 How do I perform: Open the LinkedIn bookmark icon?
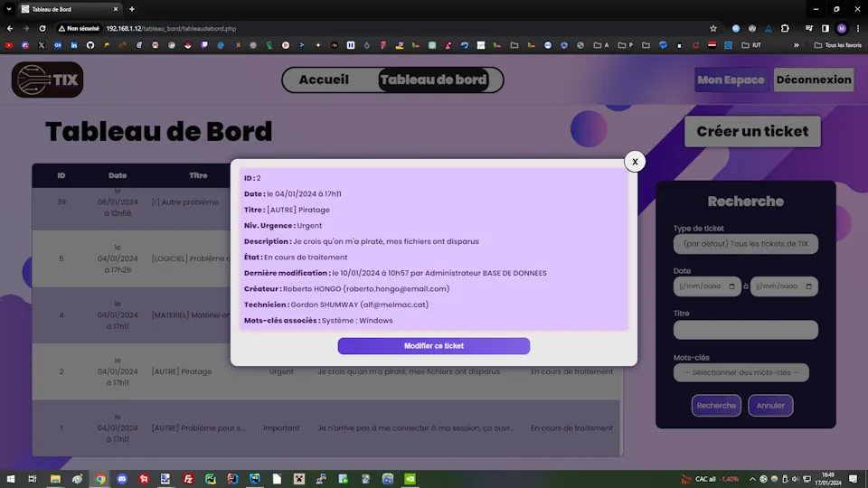coord(74,45)
